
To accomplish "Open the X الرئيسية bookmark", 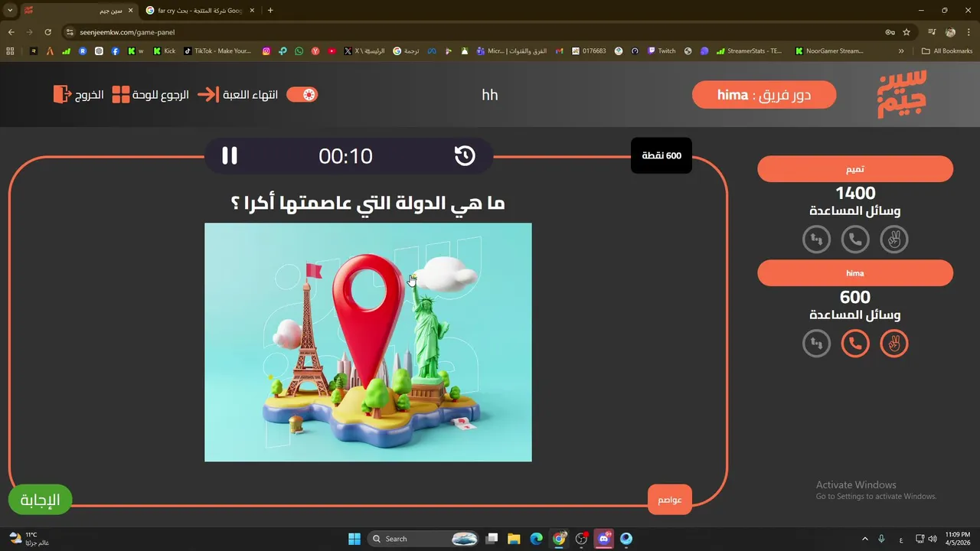I will coord(365,51).
